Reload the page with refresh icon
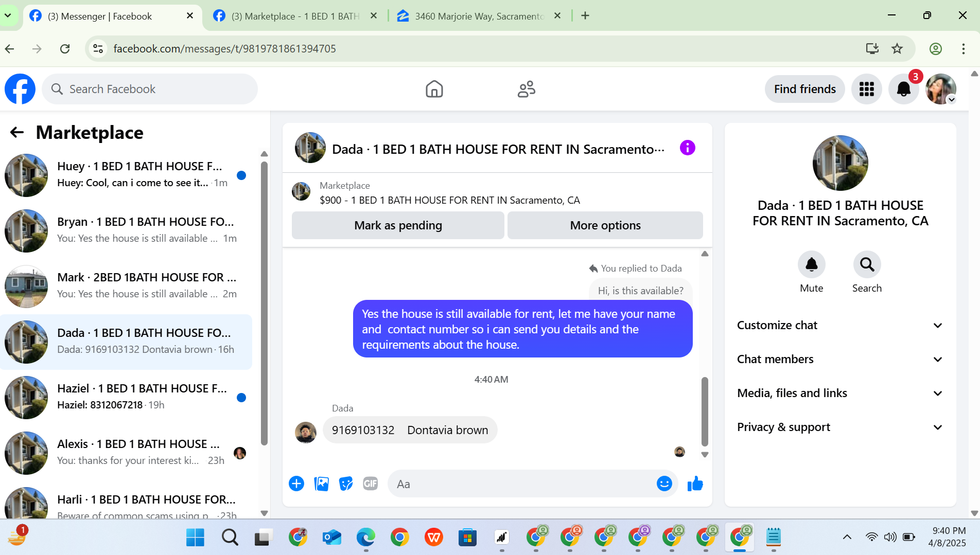Image resolution: width=980 pixels, height=555 pixels. 65,49
